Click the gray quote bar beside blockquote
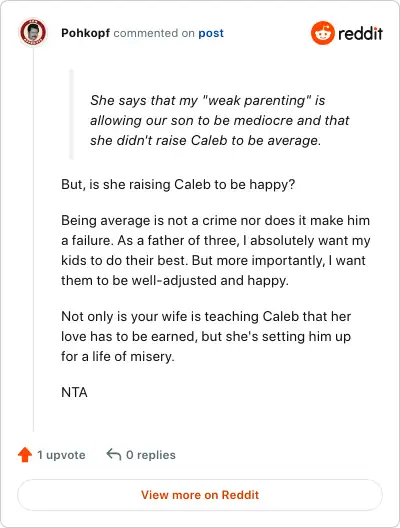The height and width of the screenshot is (528, 400). point(71,114)
